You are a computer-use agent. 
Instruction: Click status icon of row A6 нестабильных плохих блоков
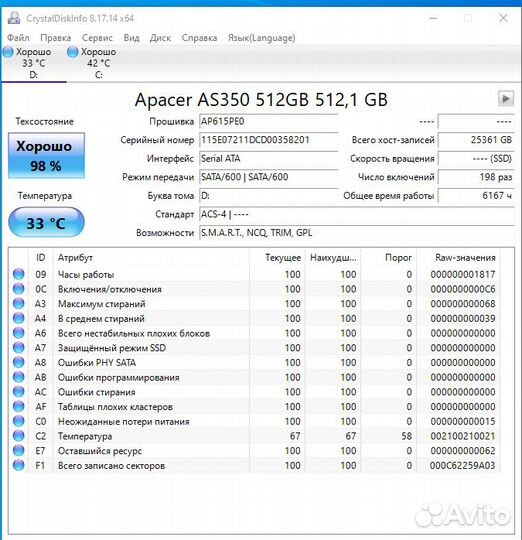coord(19,333)
